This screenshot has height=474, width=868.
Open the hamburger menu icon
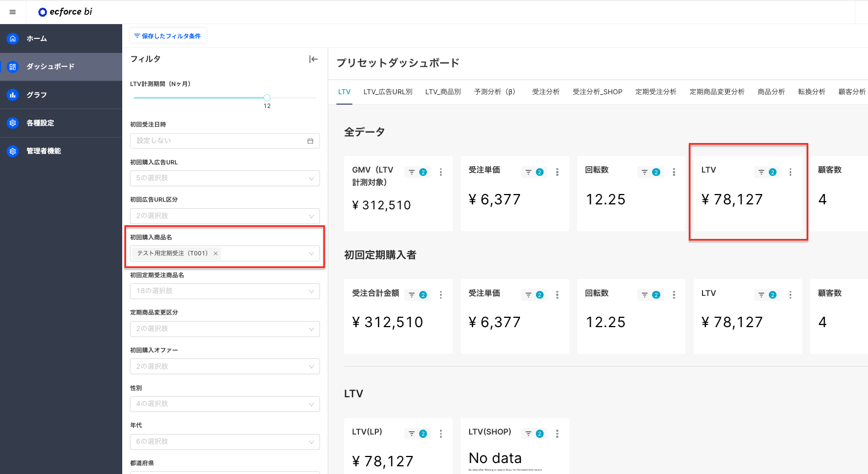(x=13, y=12)
